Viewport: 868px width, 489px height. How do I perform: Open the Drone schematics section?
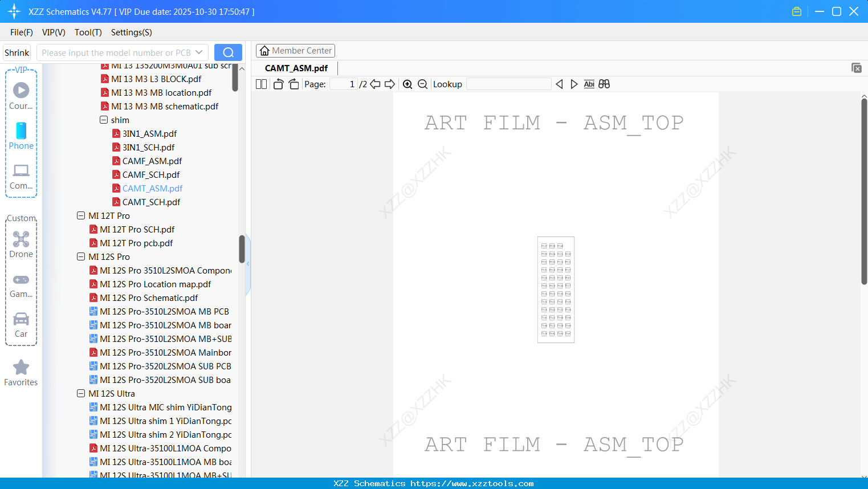(21, 244)
